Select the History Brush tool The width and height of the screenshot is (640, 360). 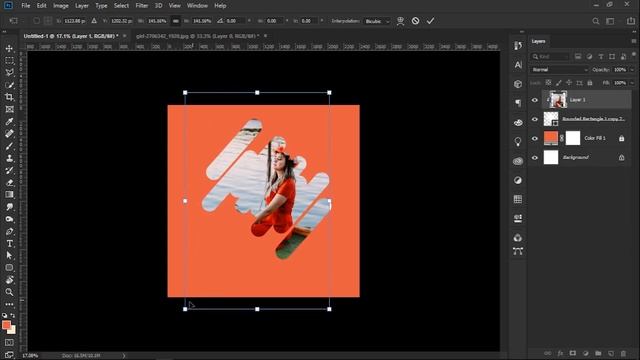pos(9,171)
